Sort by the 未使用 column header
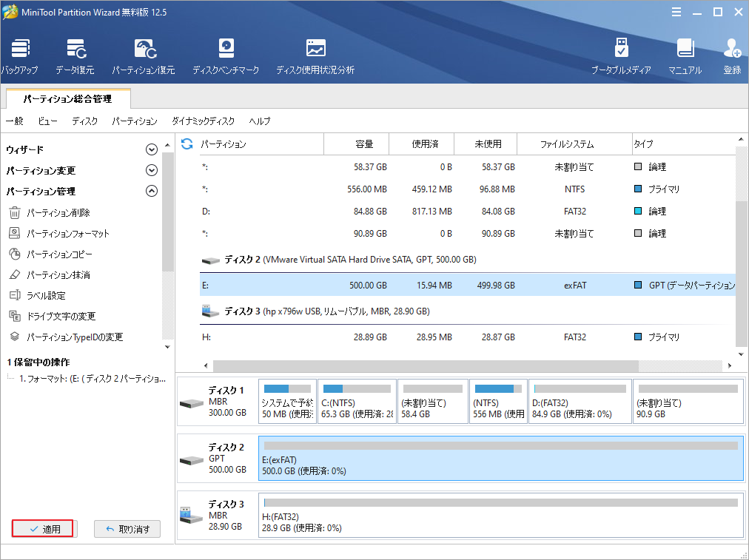This screenshot has height=560, width=749. tap(486, 144)
